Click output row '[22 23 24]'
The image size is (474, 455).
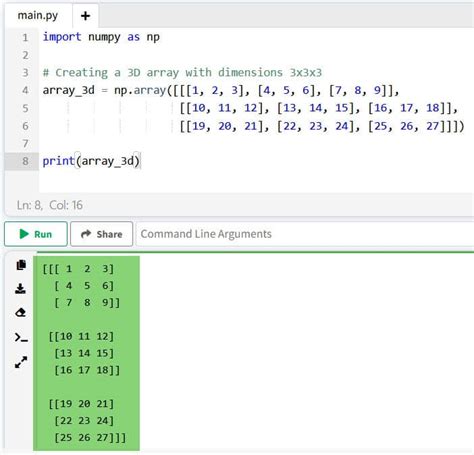pyautogui.click(x=84, y=421)
